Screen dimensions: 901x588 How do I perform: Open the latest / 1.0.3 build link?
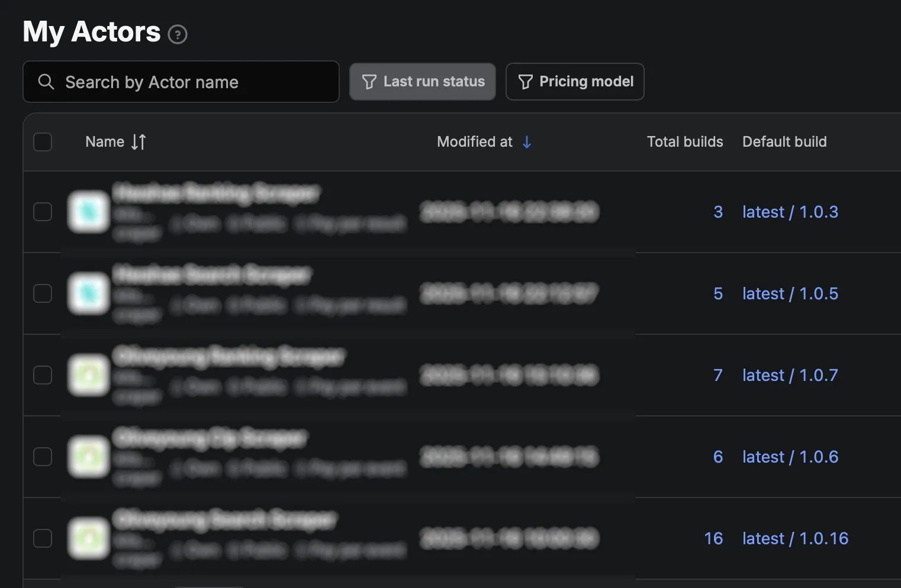[790, 212]
